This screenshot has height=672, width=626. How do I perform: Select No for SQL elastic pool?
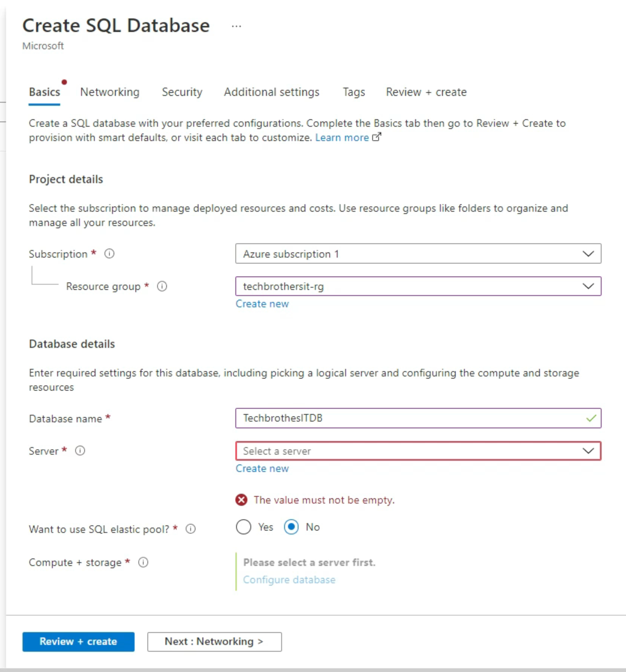291,527
